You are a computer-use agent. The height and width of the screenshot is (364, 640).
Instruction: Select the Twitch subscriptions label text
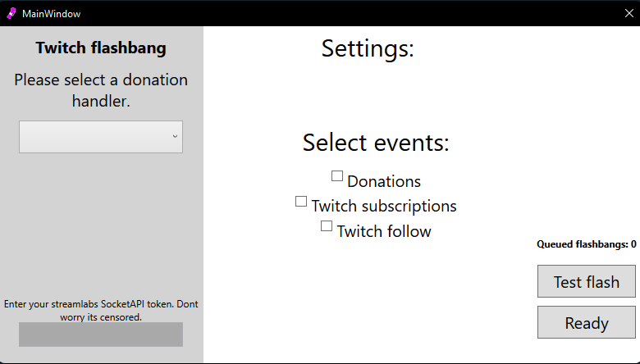coord(384,207)
